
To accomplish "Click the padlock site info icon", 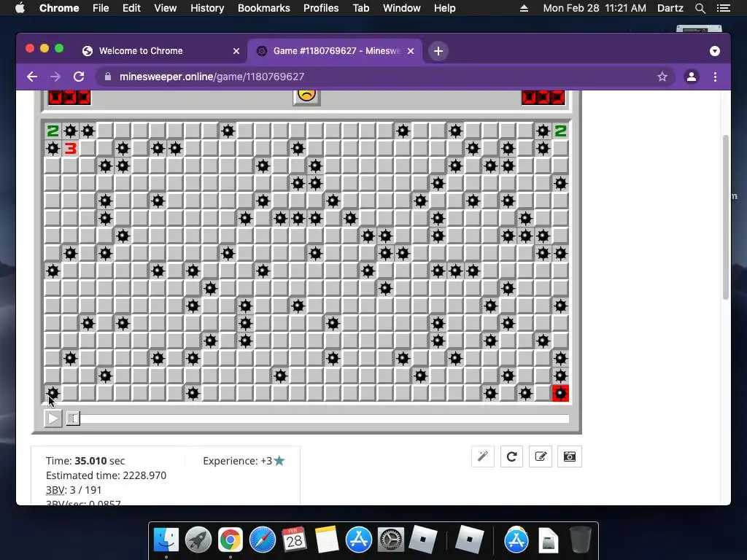I will [108, 77].
